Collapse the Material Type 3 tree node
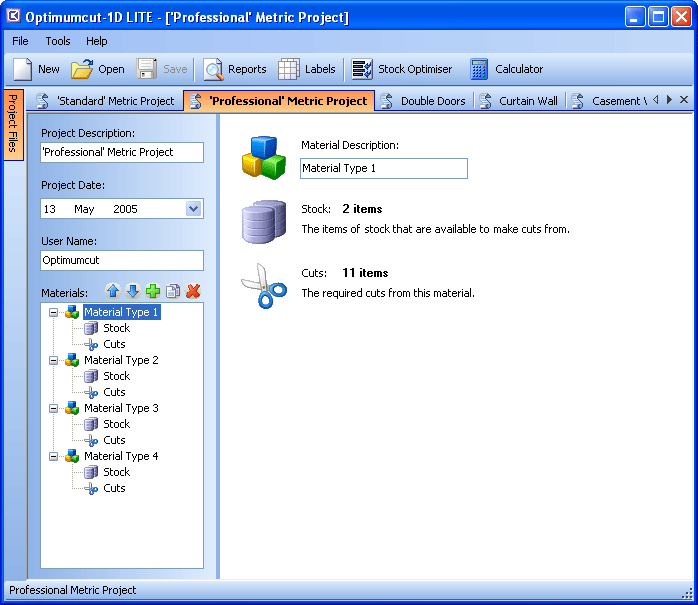This screenshot has height=605, width=698. 53,408
